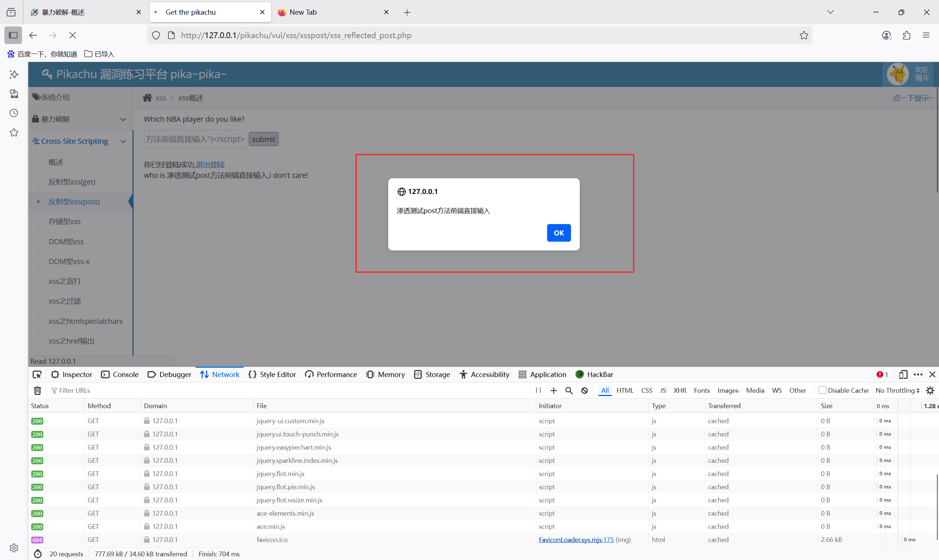Open the Style Editor tab
The width and height of the screenshot is (939, 560).
[272, 374]
